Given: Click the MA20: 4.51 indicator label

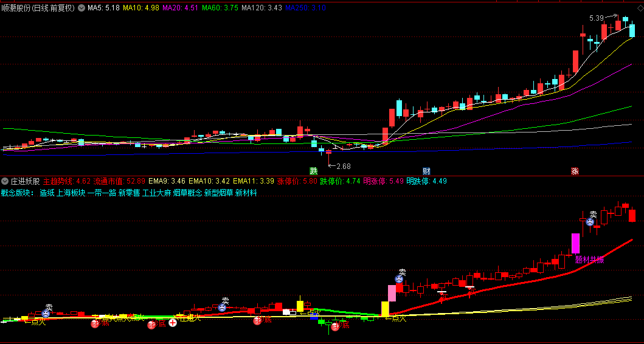Looking at the screenshot, I should click(x=181, y=8).
